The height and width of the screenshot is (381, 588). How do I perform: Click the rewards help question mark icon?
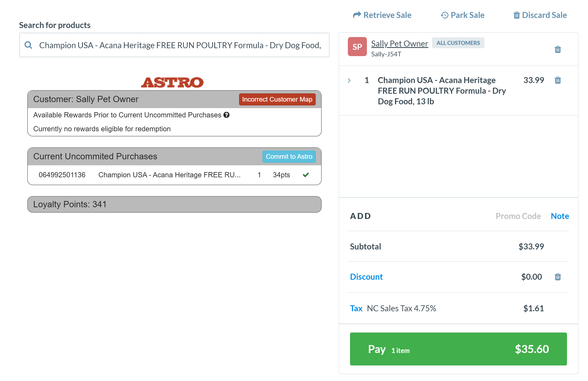[x=226, y=115]
